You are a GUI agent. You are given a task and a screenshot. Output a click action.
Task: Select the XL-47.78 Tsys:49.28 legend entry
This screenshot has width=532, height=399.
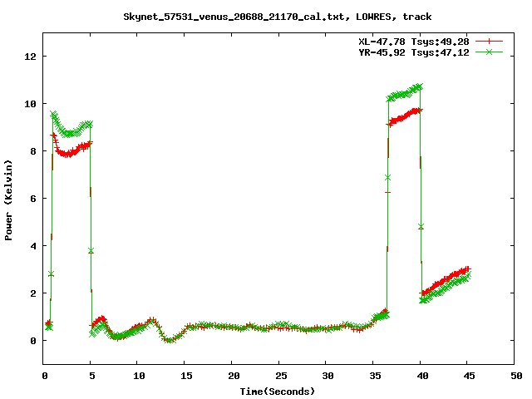point(414,42)
